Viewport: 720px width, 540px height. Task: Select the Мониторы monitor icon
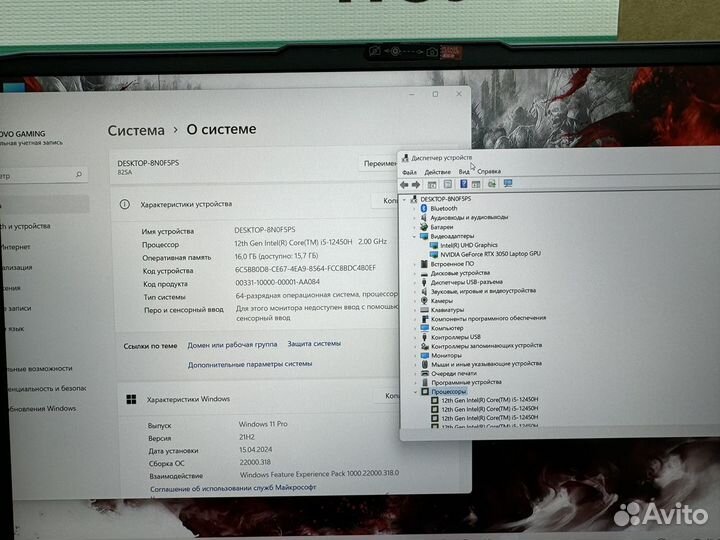pos(425,355)
